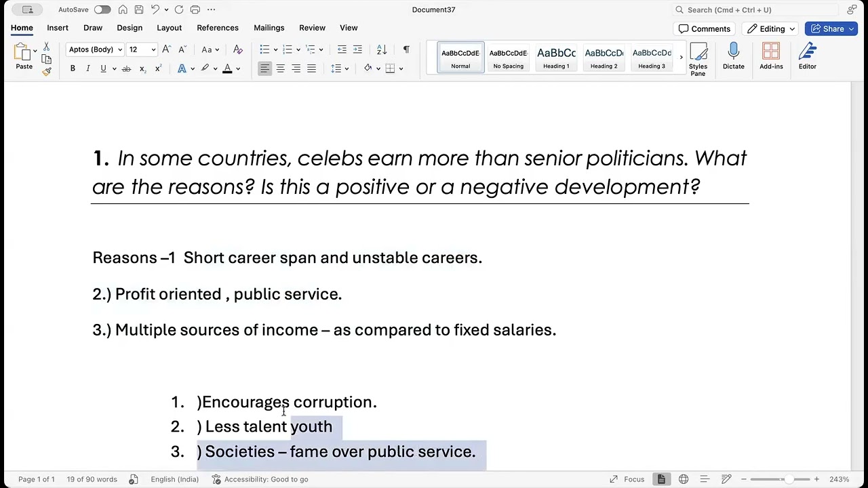868x488 pixels.
Task: Activate the Format Painter brush
Action: point(46,71)
